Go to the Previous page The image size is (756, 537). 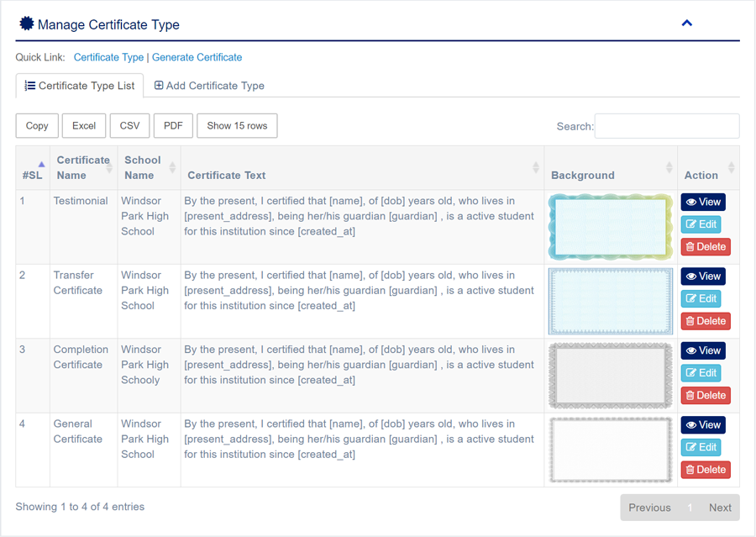(649, 508)
